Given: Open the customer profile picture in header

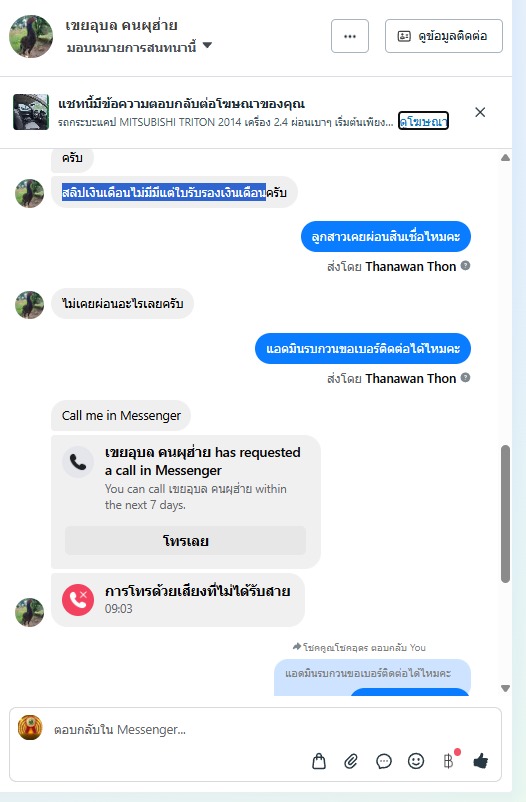Looking at the screenshot, I should 31,36.
